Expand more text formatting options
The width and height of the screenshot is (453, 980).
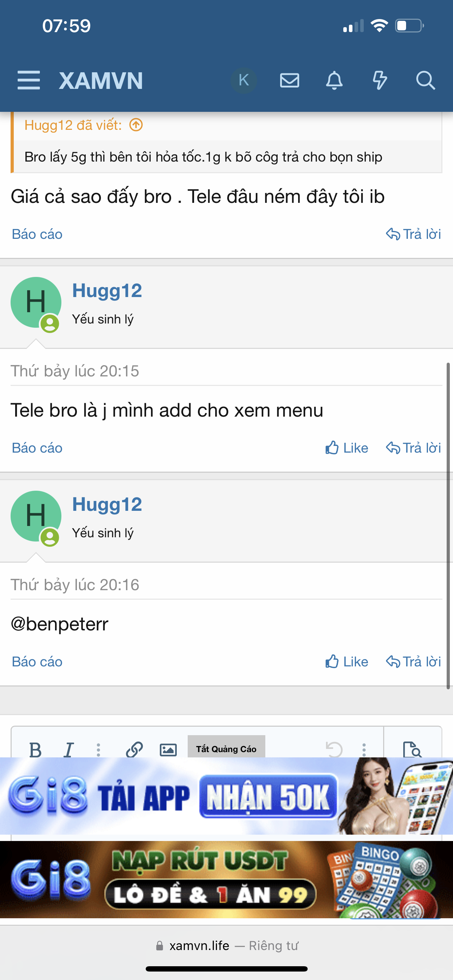coord(98,749)
